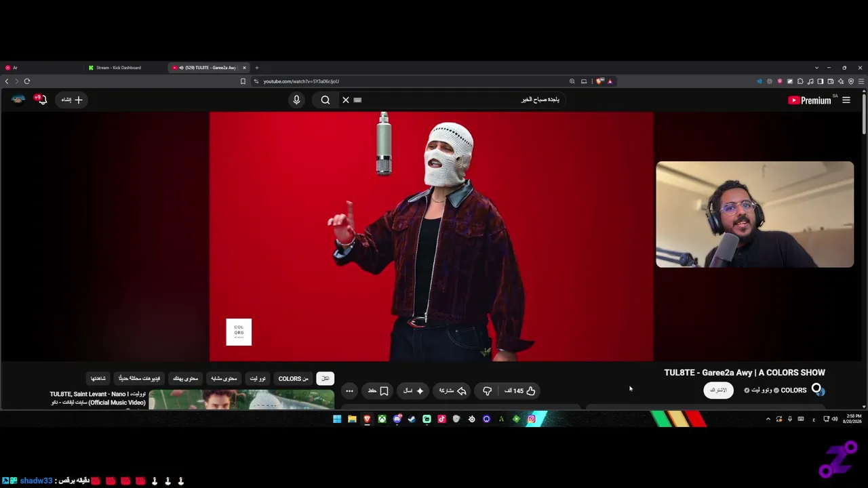The width and height of the screenshot is (868, 488).
Task: Like the video with 145K likes
Action: [x=519, y=390]
